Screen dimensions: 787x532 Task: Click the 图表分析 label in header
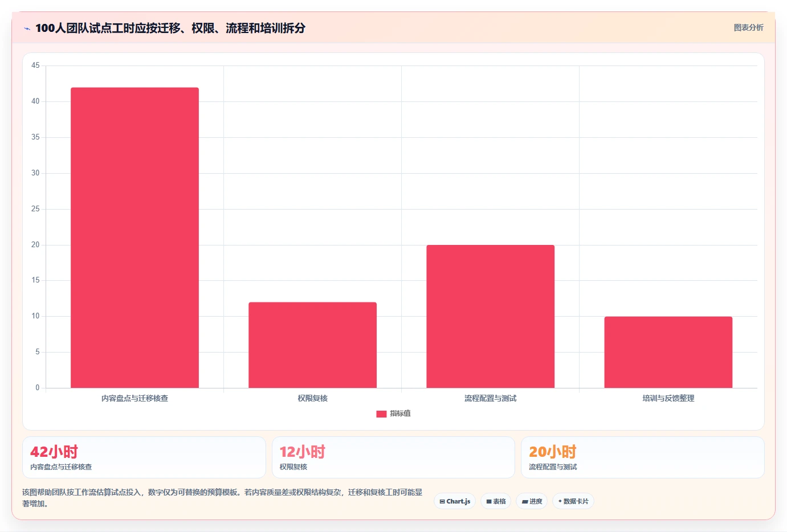pos(748,27)
